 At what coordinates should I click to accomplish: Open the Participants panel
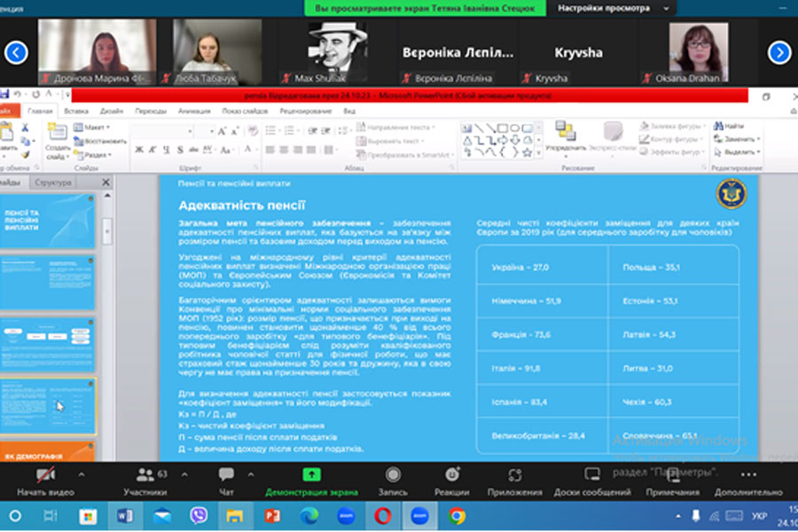(145, 474)
